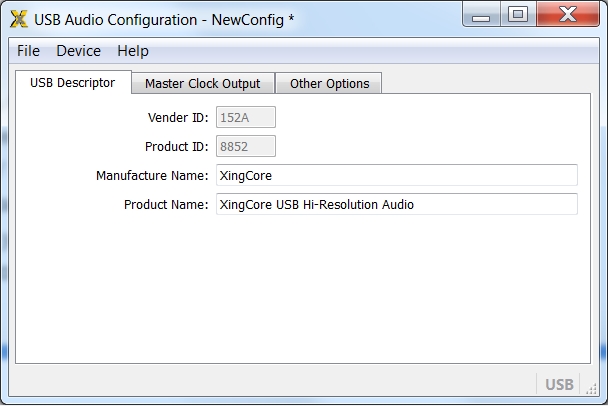Focus the Product Name text box
The height and width of the screenshot is (406, 608).
coord(396,205)
